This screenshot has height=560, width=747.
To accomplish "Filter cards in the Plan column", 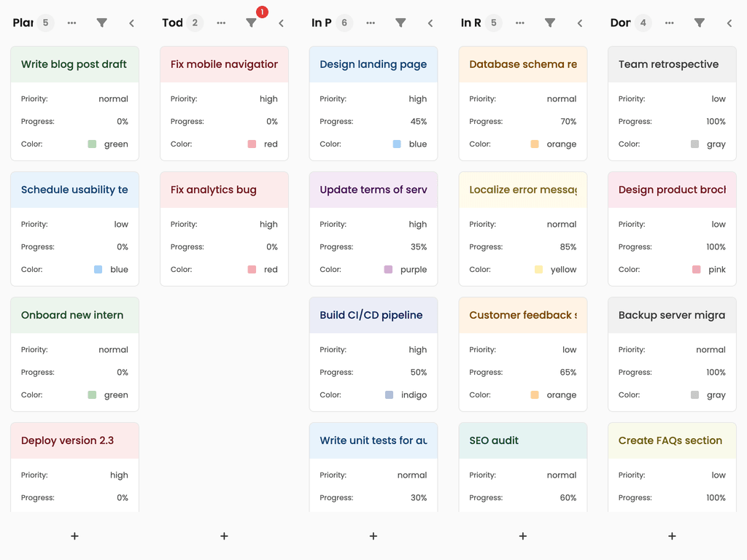I will pos(101,23).
